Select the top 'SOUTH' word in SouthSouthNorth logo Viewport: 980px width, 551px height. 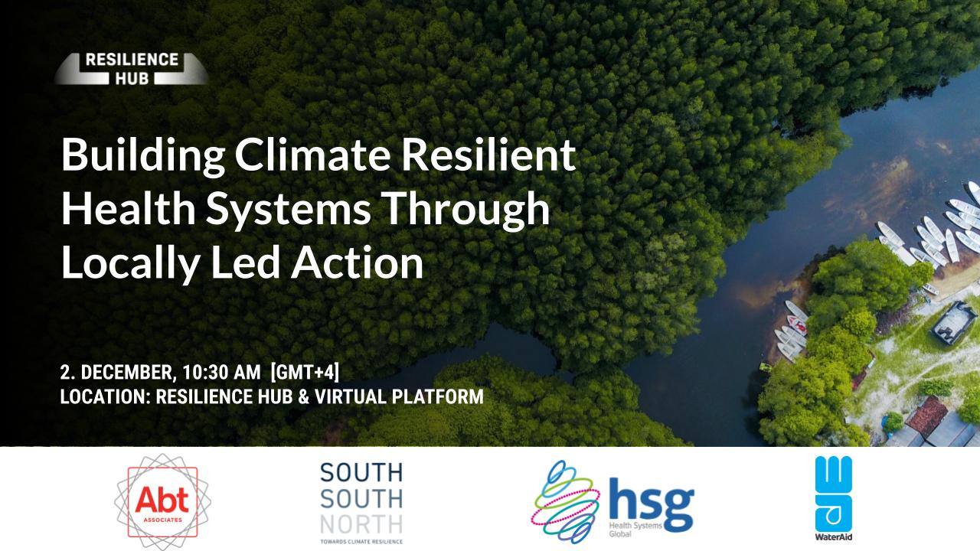pyautogui.click(x=361, y=472)
